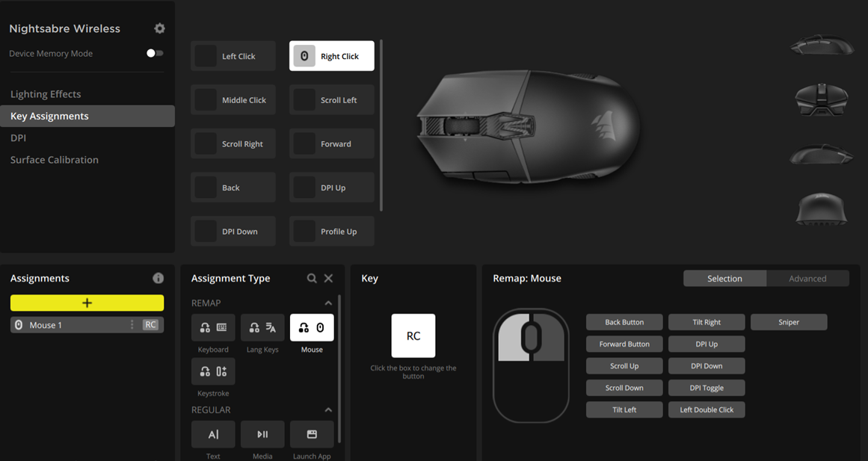The image size is (868, 461).
Task: Toggle Device Memory Mode switch
Action: pos(155,53)
